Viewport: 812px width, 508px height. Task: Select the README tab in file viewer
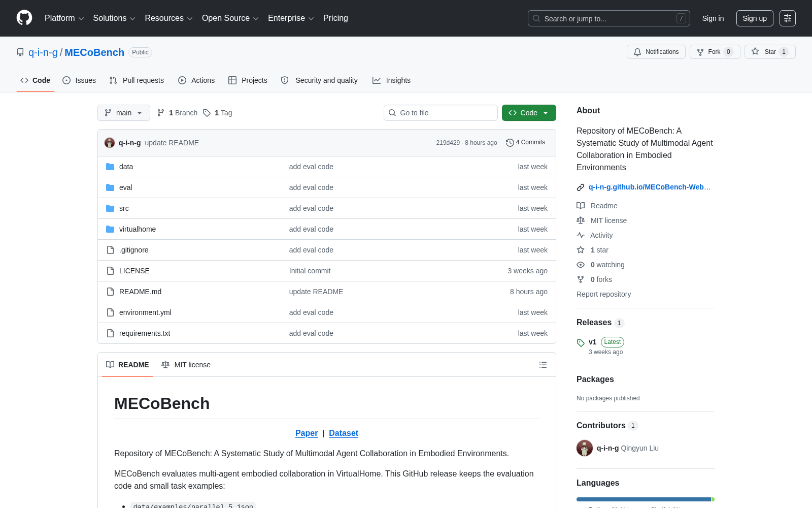(127, 365)
